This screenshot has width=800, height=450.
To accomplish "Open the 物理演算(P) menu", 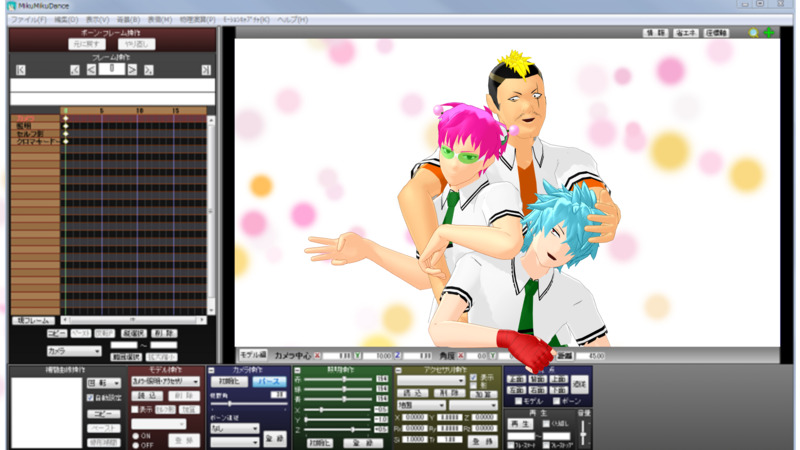I will [x=197, y=19].
